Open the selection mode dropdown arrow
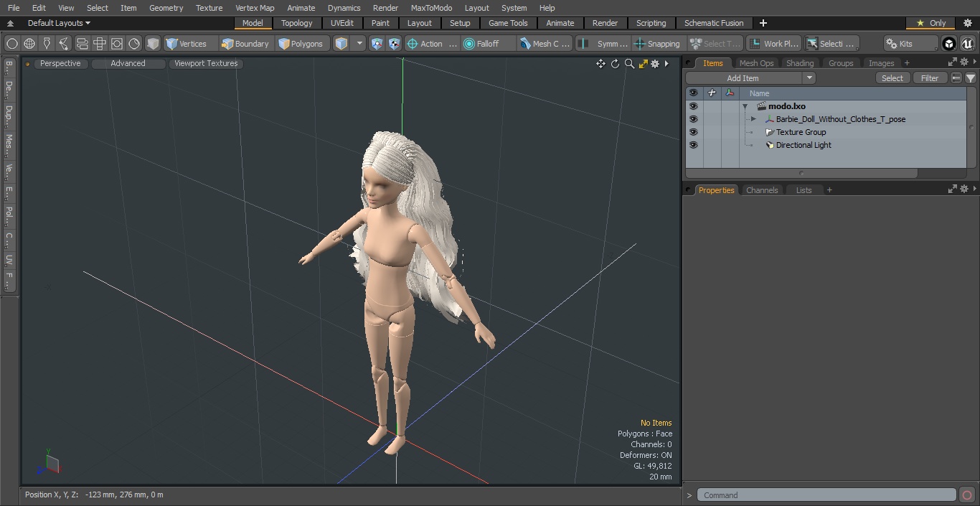Viewport: 980px width, 506px height. tap(360, 44)
